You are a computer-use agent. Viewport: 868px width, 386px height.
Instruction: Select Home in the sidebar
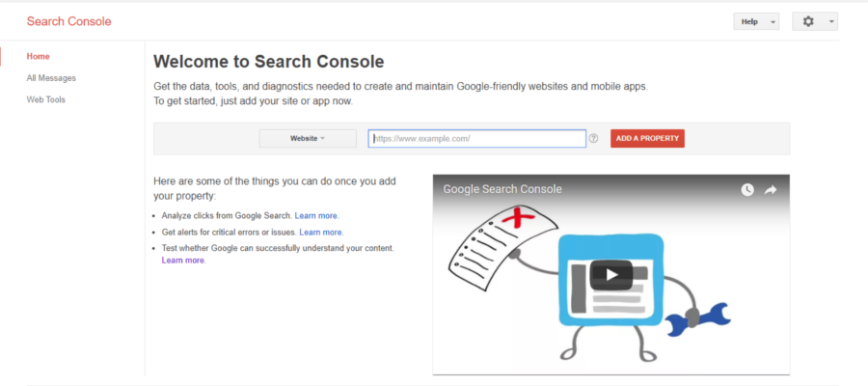tap(39, 57)
